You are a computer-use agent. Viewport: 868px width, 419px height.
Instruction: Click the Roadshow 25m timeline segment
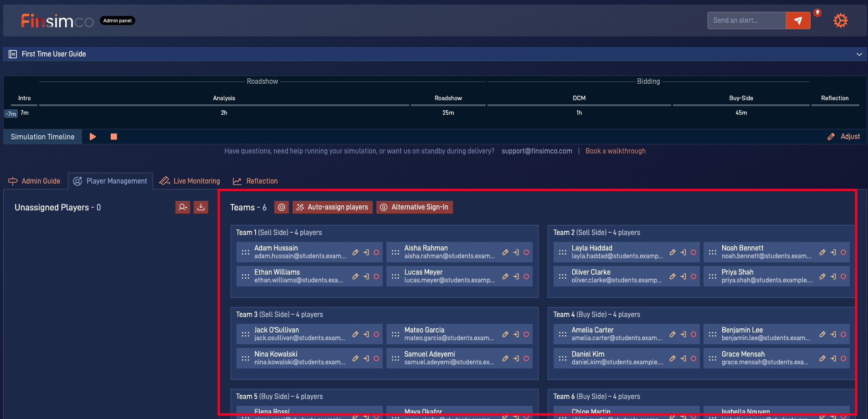[448, 106]
